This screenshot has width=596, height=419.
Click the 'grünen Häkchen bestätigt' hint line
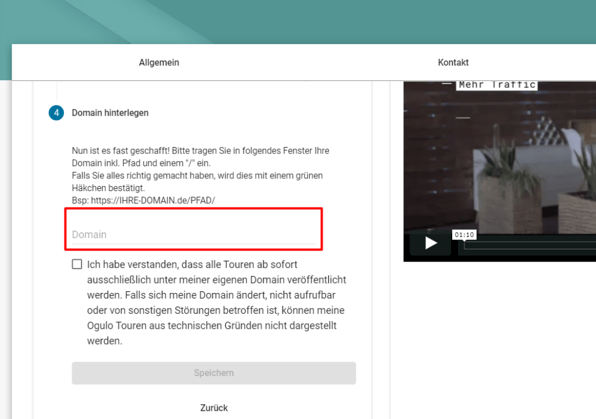pyautogui.click(x=197, y=182)
